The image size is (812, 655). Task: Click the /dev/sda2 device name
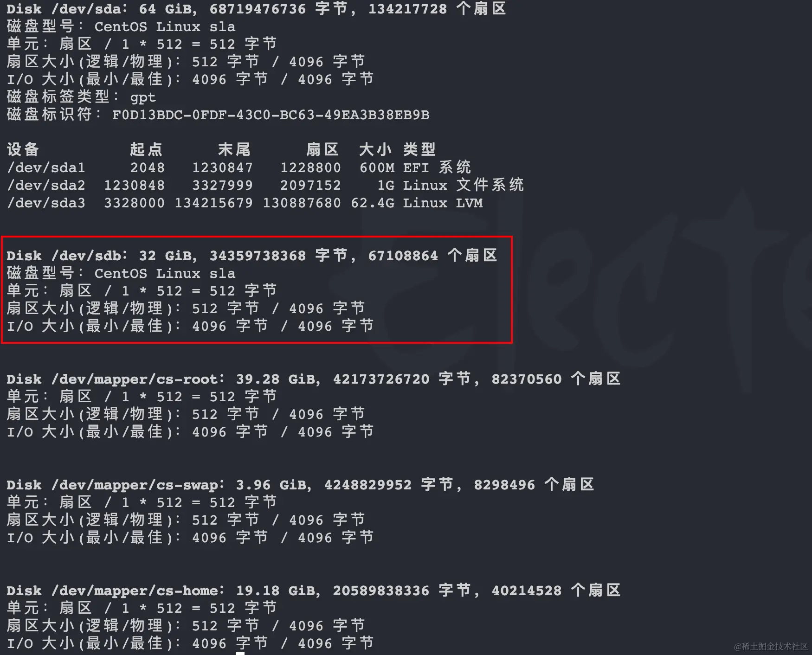pyautogui.click(x=46, y=185)
